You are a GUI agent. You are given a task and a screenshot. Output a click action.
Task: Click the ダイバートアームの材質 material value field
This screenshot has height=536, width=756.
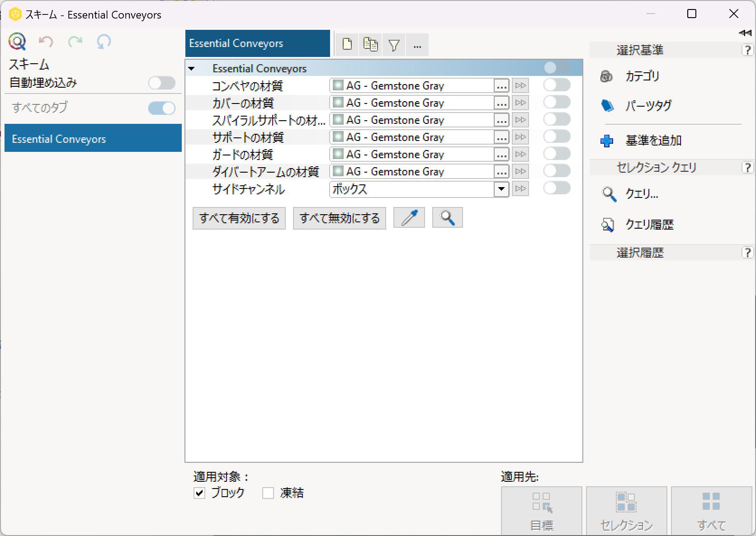[412, 171]
